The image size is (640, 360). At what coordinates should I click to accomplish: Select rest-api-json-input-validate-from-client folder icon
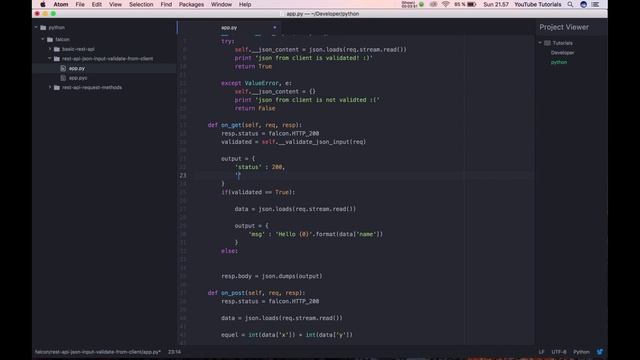57,59
